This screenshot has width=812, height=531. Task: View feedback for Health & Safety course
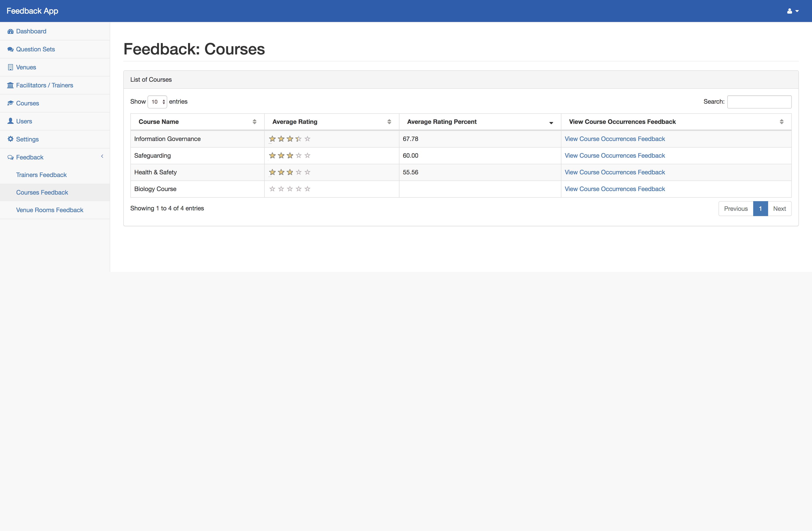point(615,172)
